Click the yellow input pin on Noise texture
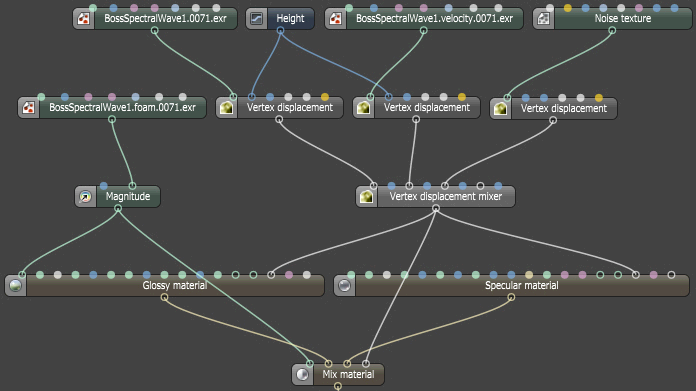This screenshot has width=696, height=391. point(568,8)
